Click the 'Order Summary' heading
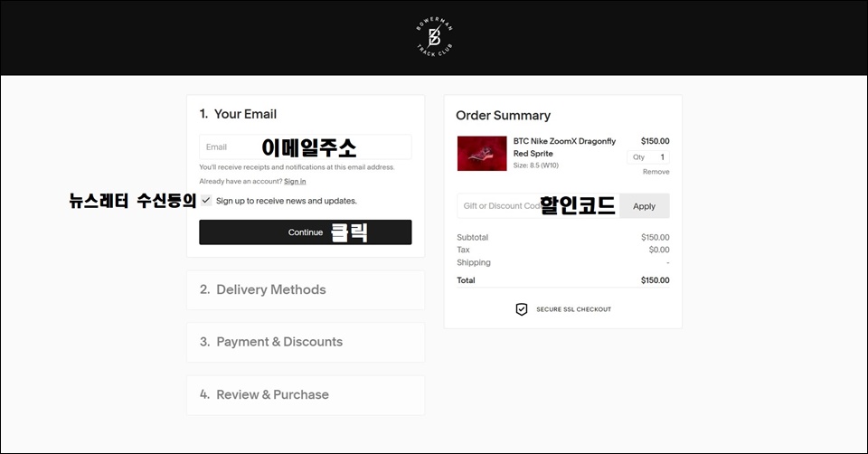Viewport: 868px width, 454px height. tap(504, 115)
